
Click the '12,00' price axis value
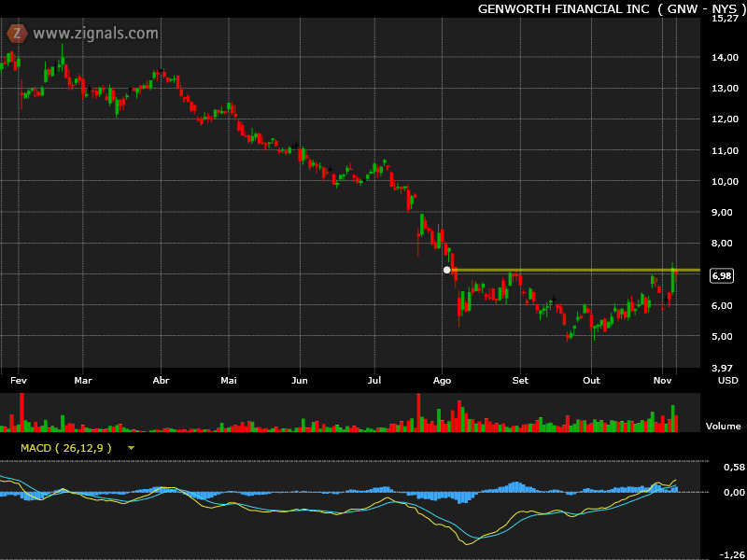(725, 119)
